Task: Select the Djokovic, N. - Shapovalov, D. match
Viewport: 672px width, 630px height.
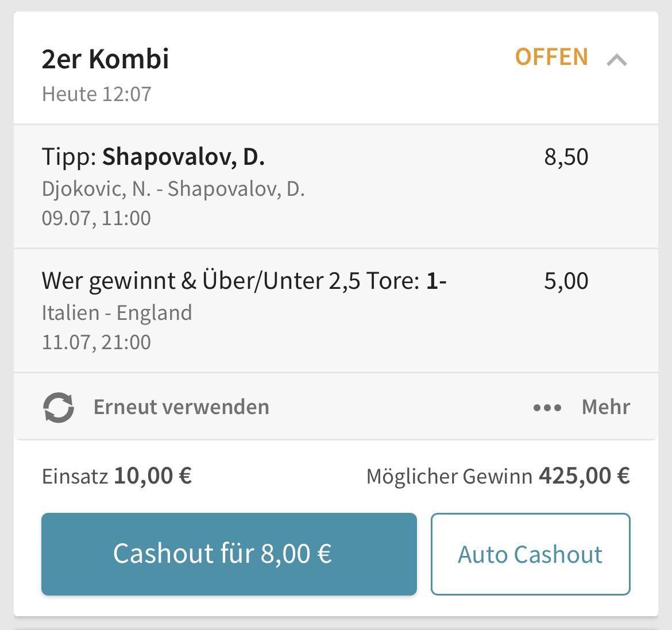Action: coord(173,189)
